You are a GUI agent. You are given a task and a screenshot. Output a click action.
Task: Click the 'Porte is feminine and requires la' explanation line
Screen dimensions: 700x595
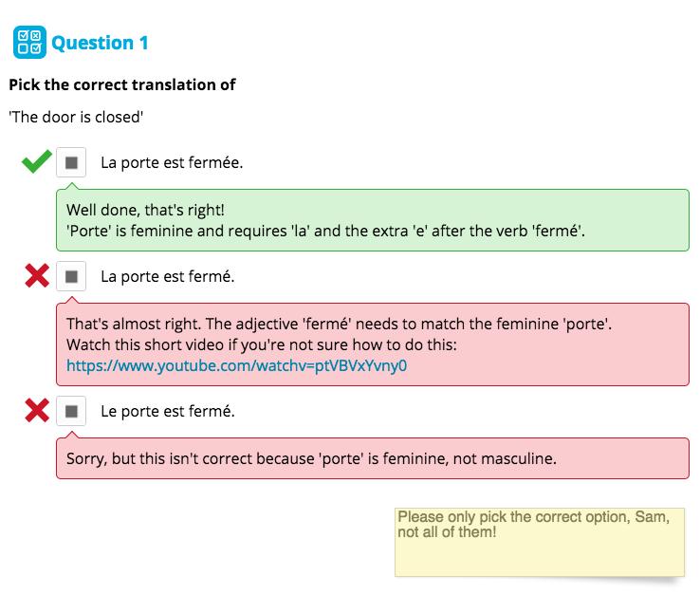click(325, 231)
